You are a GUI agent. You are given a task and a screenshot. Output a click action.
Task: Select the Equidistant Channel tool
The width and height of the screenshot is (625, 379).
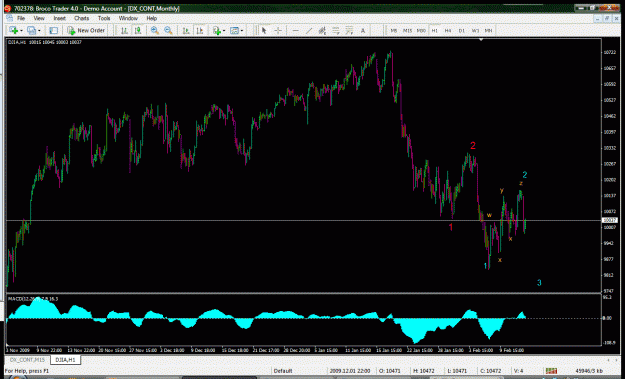pos(322,30)
